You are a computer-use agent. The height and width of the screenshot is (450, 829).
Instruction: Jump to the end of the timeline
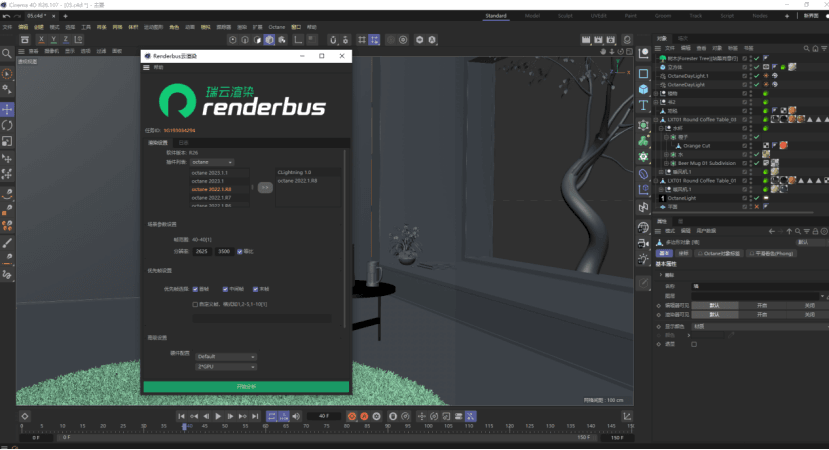[255, 417]
